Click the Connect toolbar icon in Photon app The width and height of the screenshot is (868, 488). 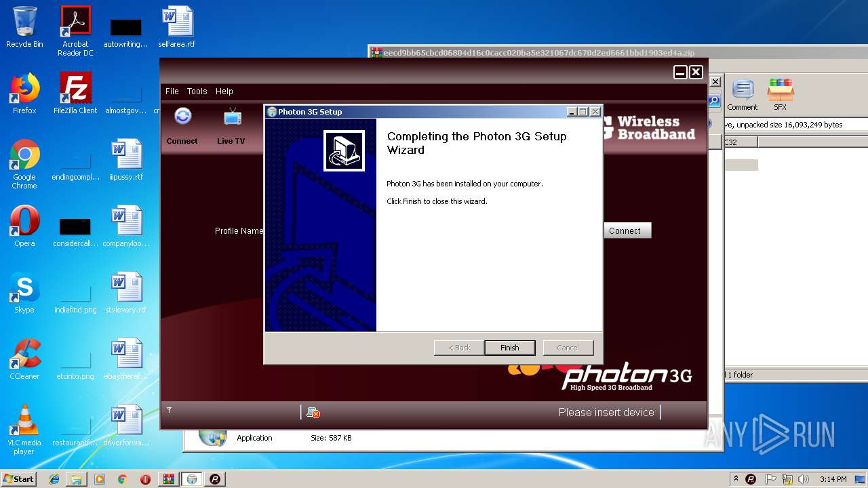point(182,126)
